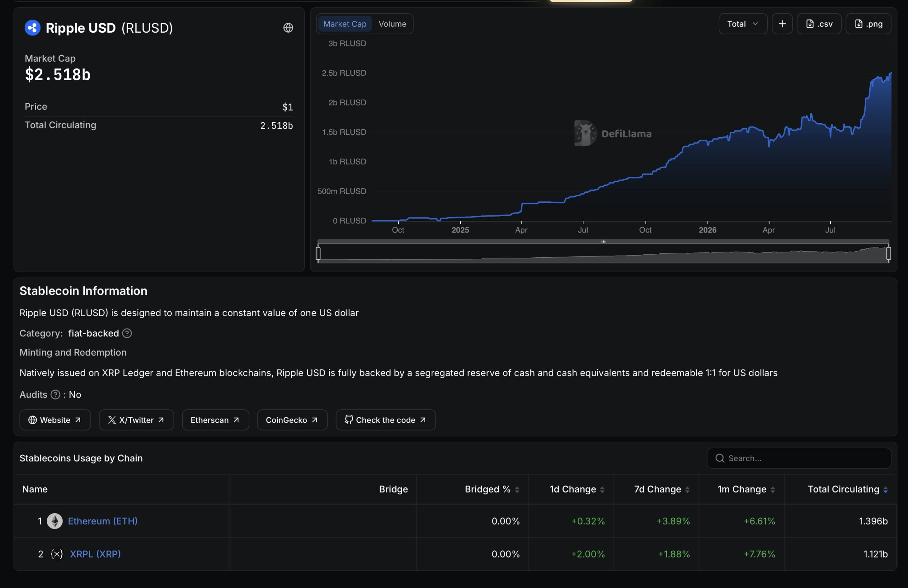
Task: Open the Etherscan link
Action: pyautogui.click(x=216, y=420)
